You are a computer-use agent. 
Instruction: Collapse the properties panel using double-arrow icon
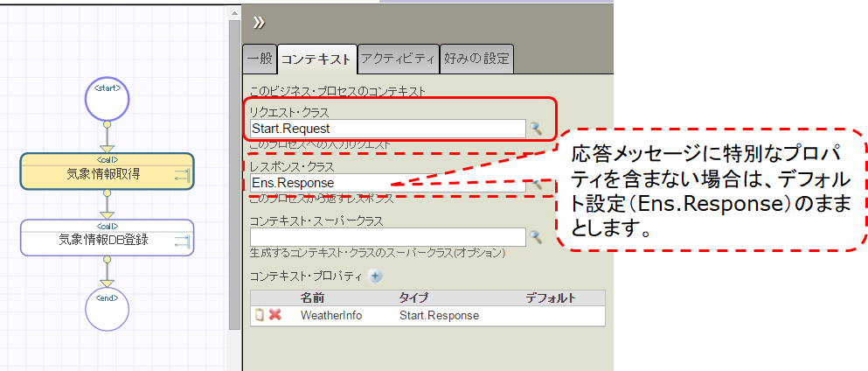259,22
